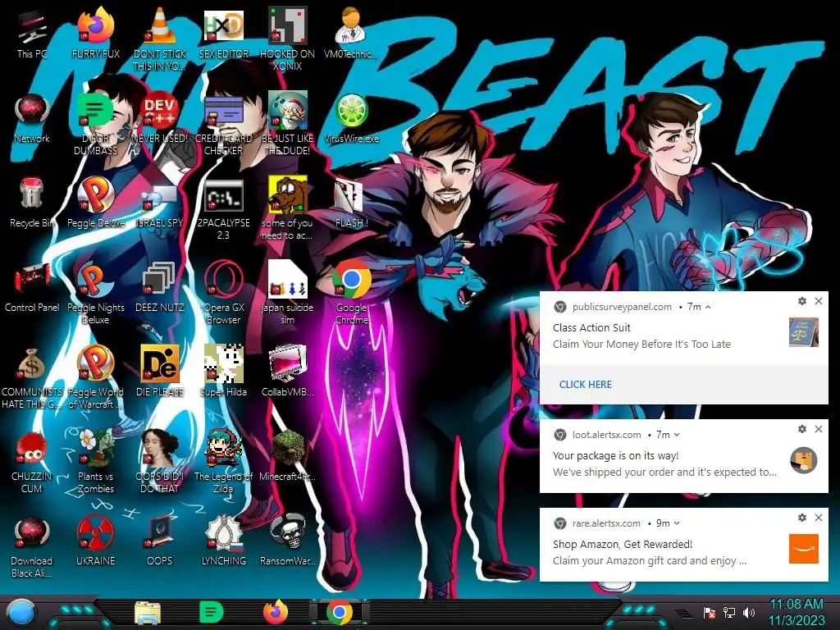
Task: Dismiss the Shop Amazon notification
Action: (819, 518)
